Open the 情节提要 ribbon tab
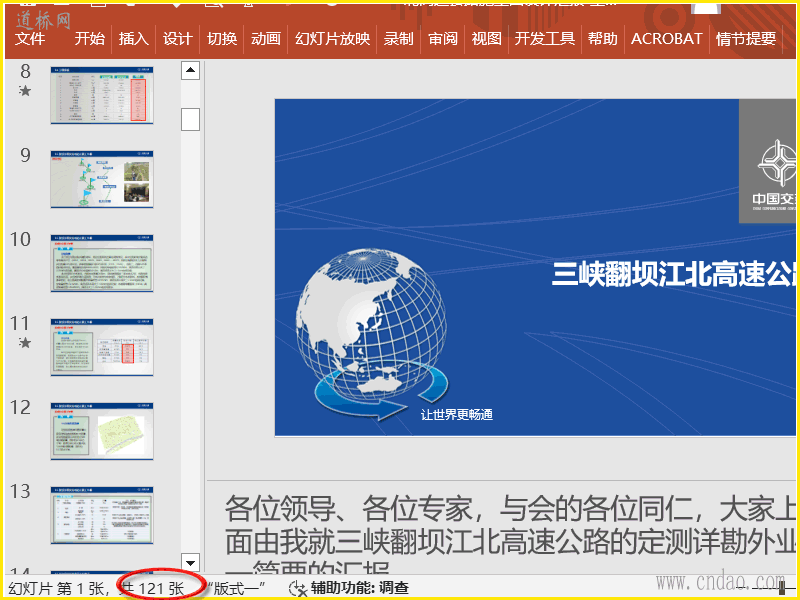Screen dimensions: 800x600 tap(746, 39)
